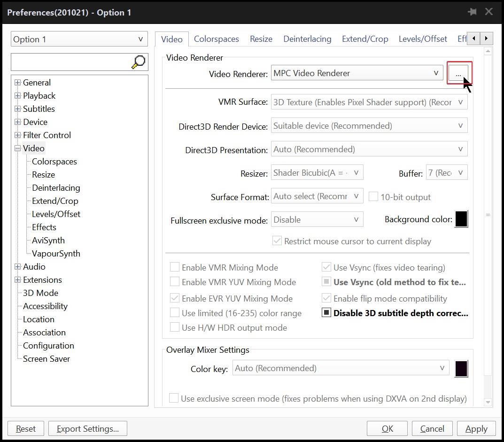Click Export Settings button
This screenshot has width=504, height=442.
click(88, 428)
